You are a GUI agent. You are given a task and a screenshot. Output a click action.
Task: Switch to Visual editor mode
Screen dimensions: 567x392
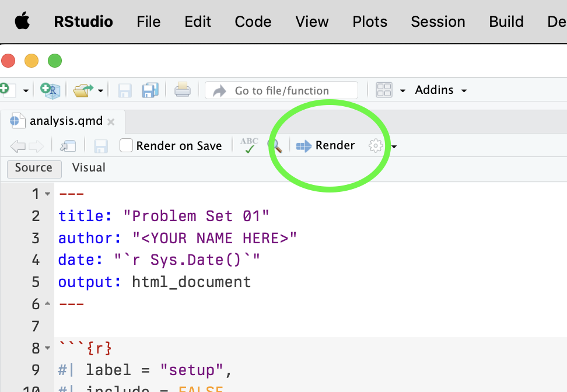coord(89,168)
